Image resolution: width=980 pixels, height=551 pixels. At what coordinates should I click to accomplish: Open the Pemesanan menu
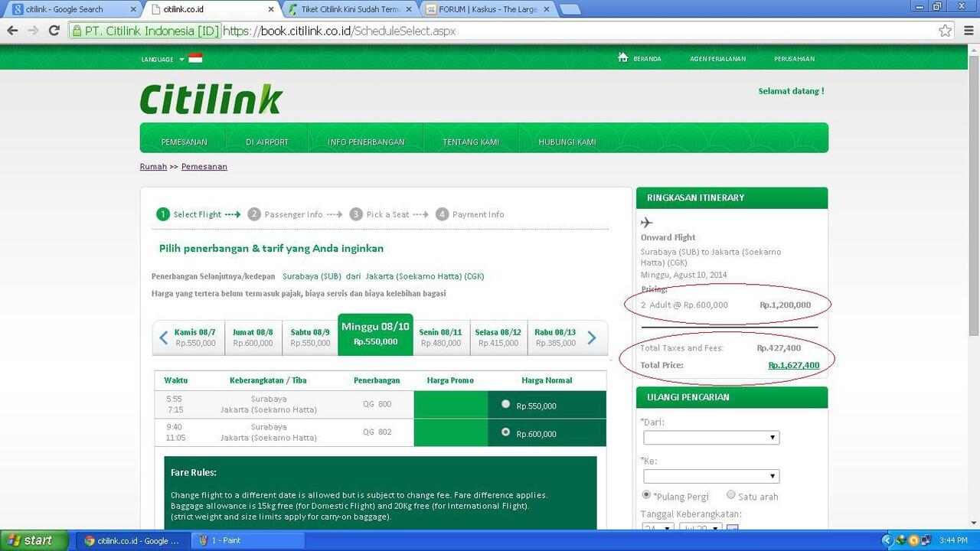click(x=184, y=142)
